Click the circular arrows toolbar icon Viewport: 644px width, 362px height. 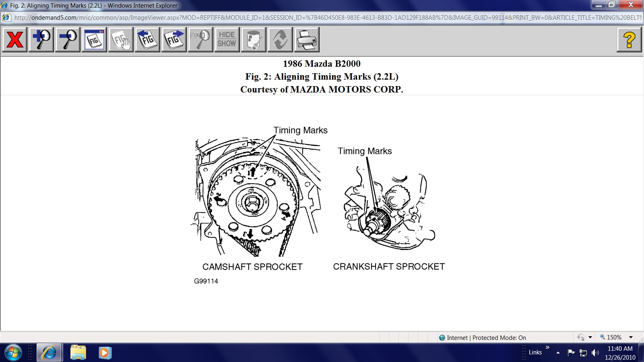tap(280, 39)
